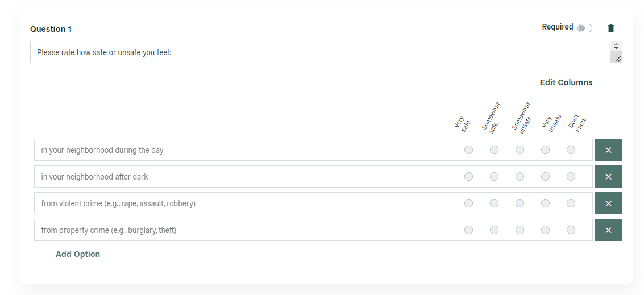This screenshot has width=644, height=295.
Task: Remove the 'from violent crime' row
Action: point(608,203)
